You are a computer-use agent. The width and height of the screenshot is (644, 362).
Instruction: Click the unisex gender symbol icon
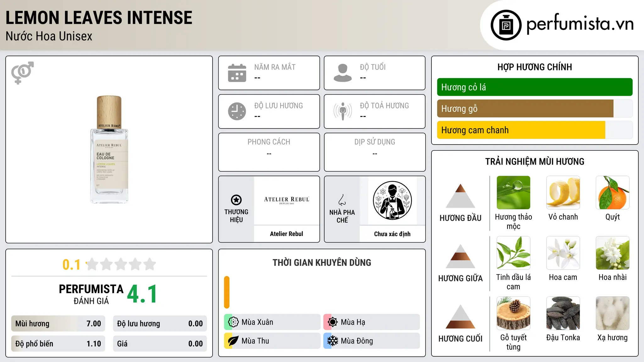(x=22, y=73)
